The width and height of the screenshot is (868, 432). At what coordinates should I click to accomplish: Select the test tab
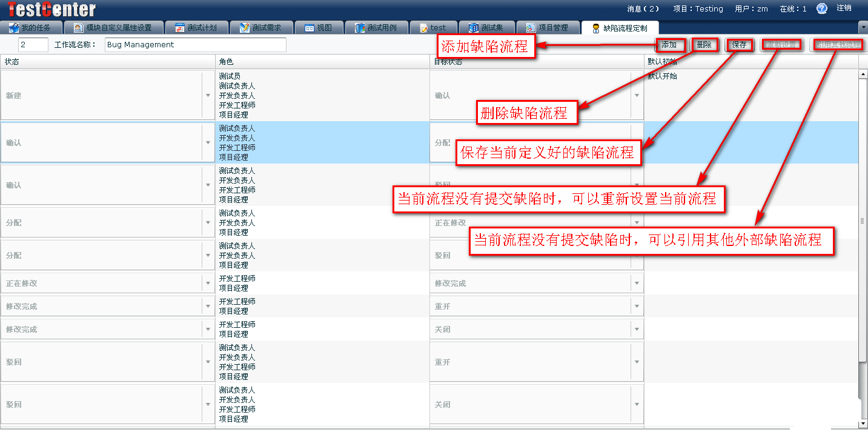[x=433, y=28]
